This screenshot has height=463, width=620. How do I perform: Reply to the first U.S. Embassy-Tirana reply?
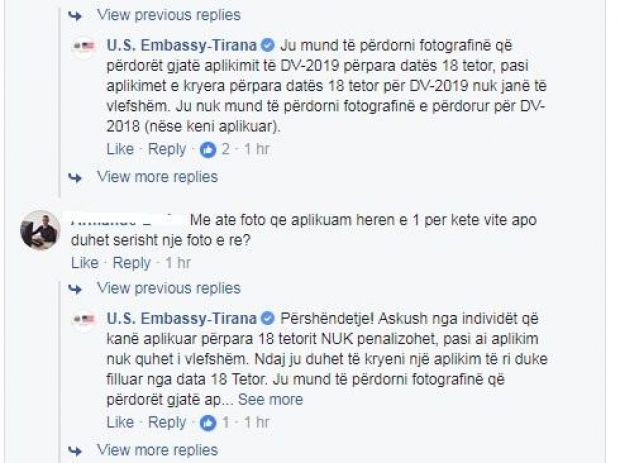coord(166,149)
